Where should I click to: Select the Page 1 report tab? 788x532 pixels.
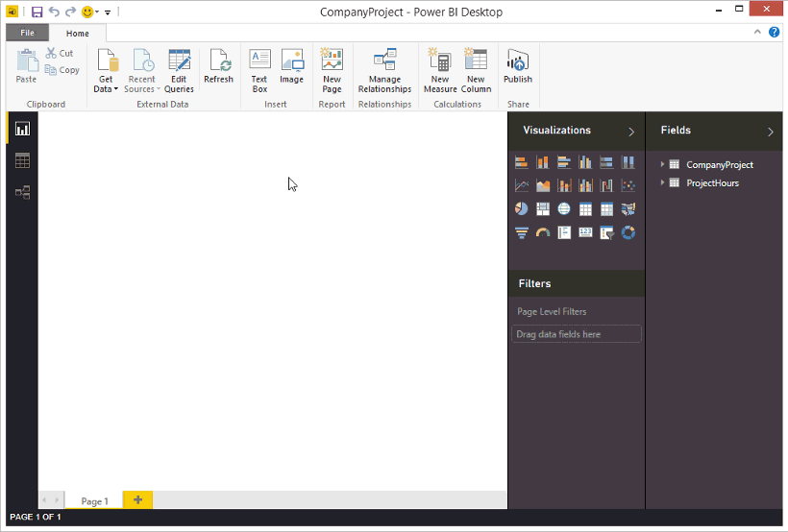point(94,501)
